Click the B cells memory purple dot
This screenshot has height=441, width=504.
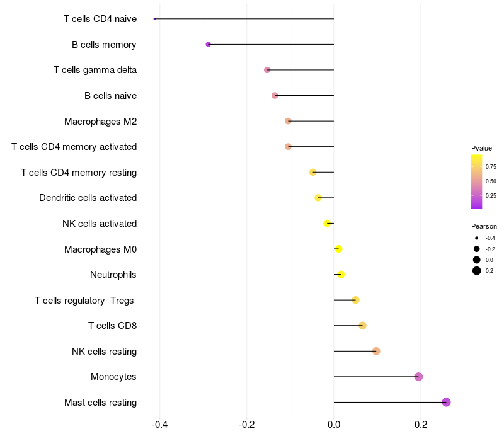[208, 45]
